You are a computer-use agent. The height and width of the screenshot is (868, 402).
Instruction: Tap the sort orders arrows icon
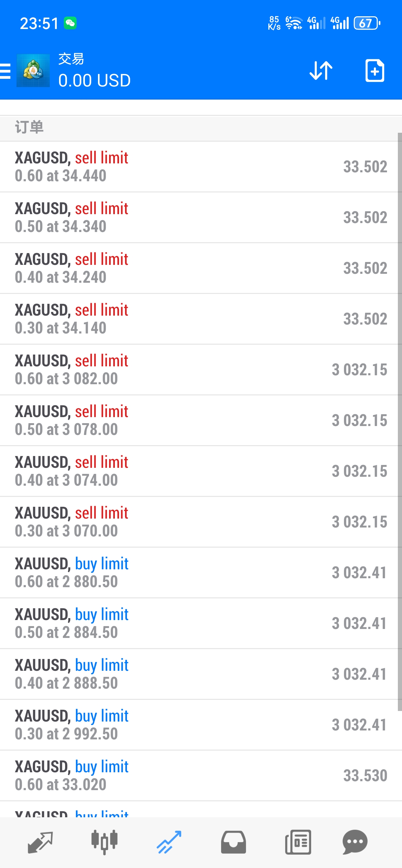(320, 71)
